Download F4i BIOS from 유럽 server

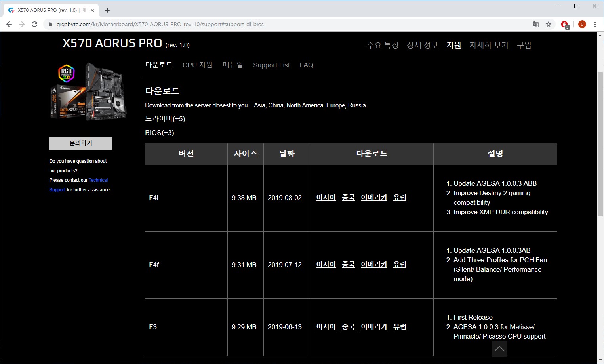[400, 198]
